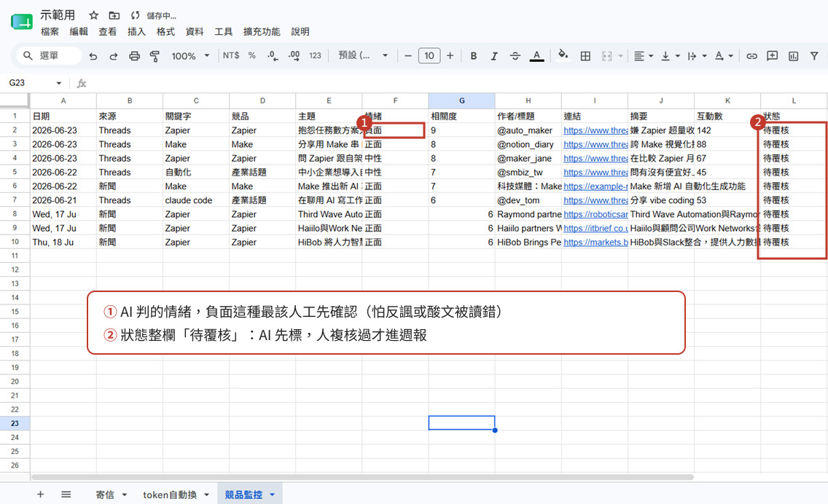Screen dimensions: 828x504
Task: Open the itbrief.co link in row 9
Action: point(595,229)
